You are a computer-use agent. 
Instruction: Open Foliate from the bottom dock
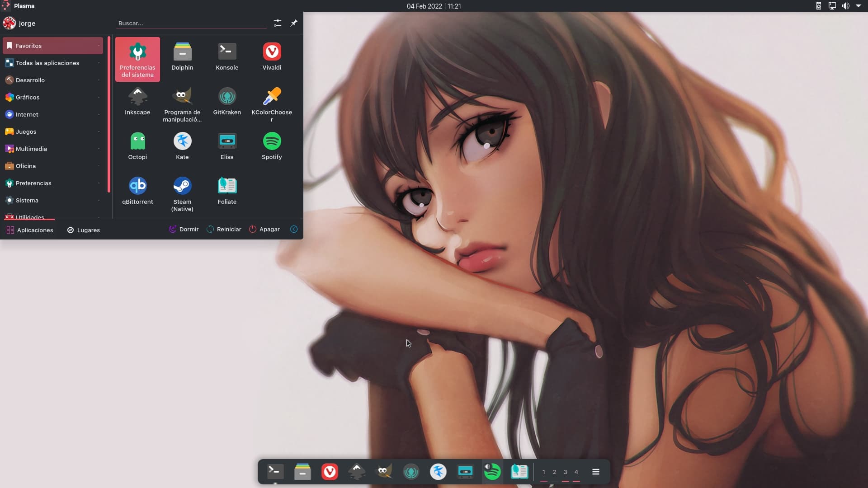tap(519, 472)
